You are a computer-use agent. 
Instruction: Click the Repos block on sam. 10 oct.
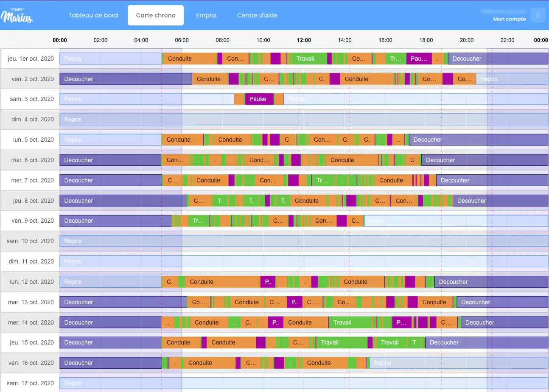(x=304, y=241)
